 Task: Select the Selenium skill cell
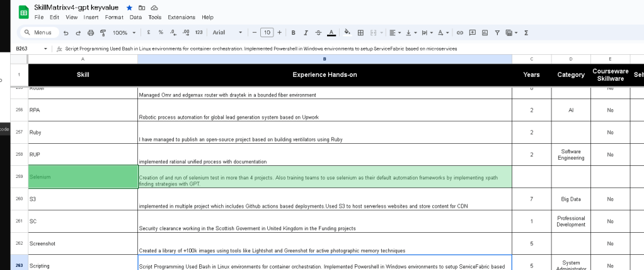coord(83,177)
